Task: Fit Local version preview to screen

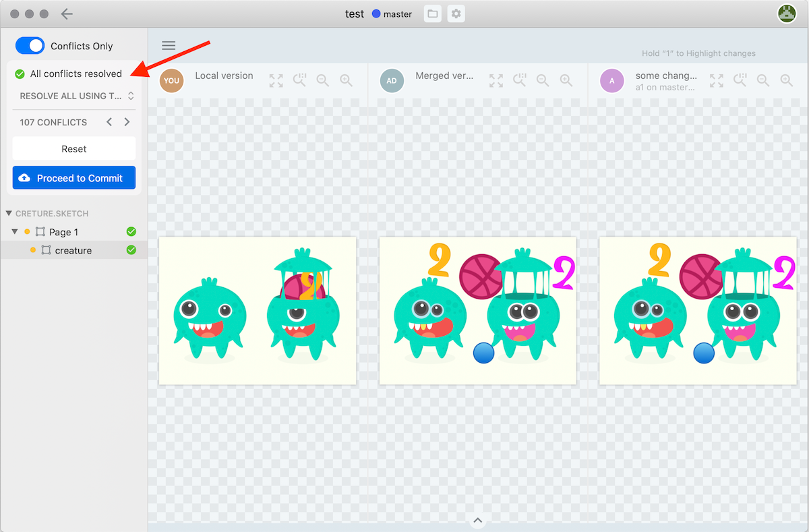Action: coord(276,81)
